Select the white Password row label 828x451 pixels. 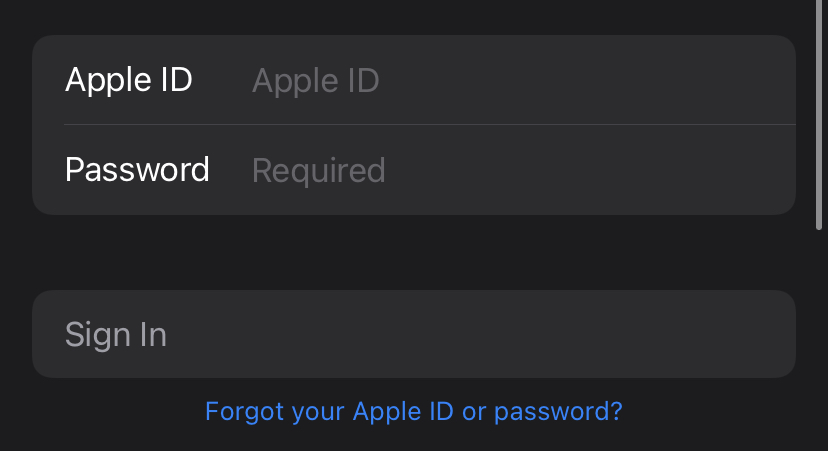tap(137, 170)
